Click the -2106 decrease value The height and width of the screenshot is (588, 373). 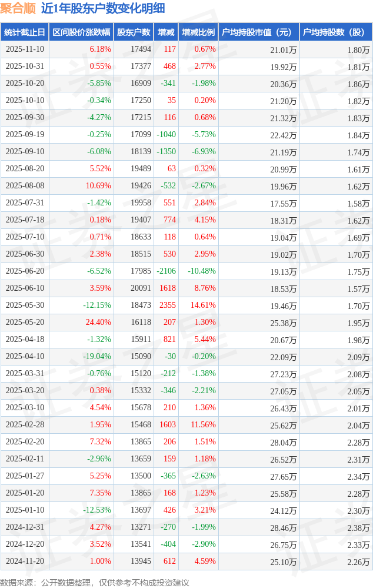tap(166, 271)
